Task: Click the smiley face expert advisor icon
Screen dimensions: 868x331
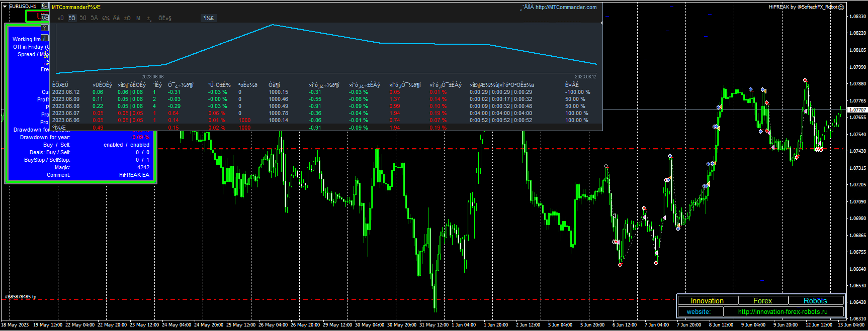Action: coord(841,7)
